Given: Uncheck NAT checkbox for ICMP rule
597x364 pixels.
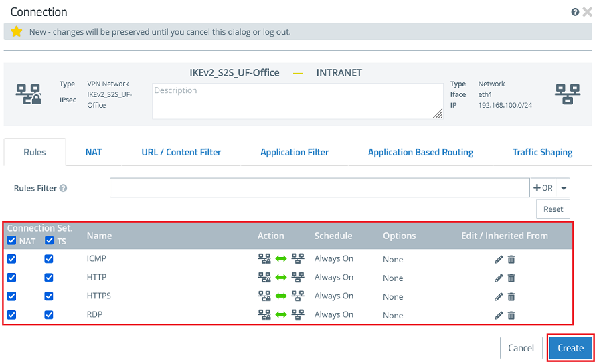Looking at the screenshot, I should [x=11, y=259].
